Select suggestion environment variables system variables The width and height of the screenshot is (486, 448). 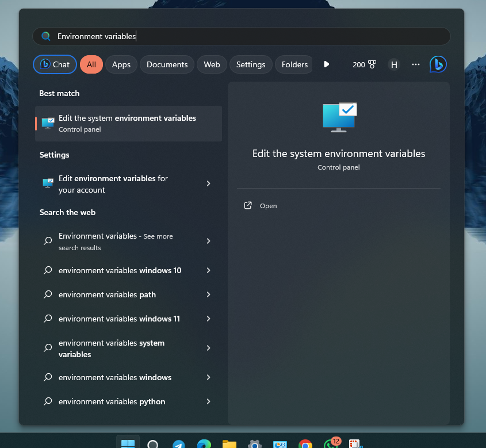129,349
